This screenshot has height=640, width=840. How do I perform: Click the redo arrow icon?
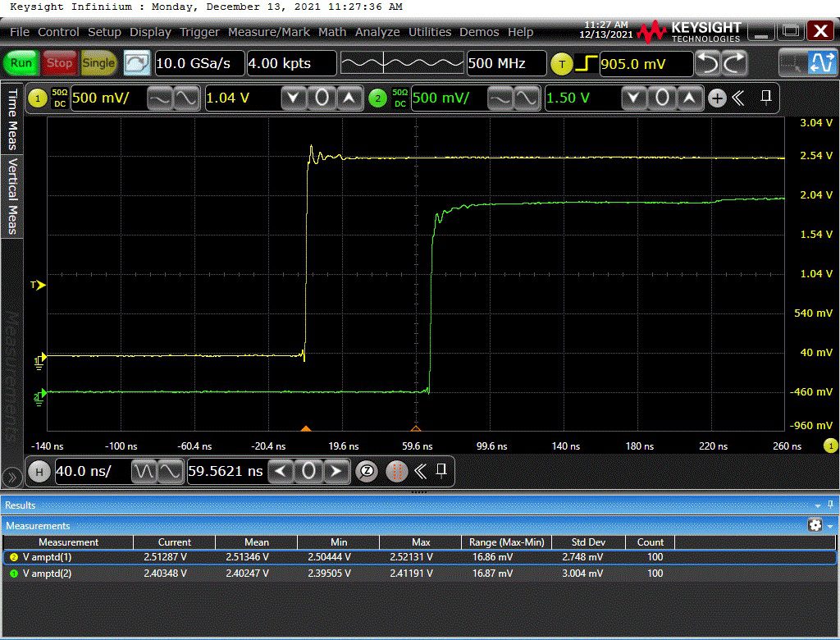pos(735,63)
